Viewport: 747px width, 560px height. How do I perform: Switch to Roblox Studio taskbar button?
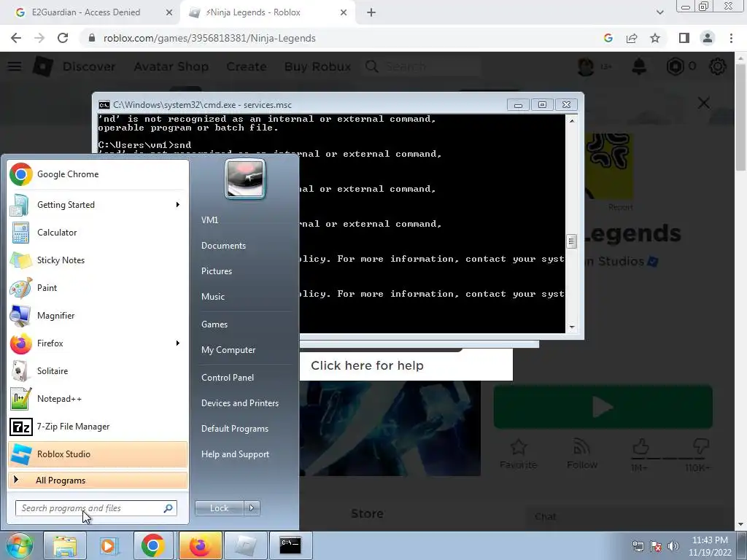click(x=245, y=545)
